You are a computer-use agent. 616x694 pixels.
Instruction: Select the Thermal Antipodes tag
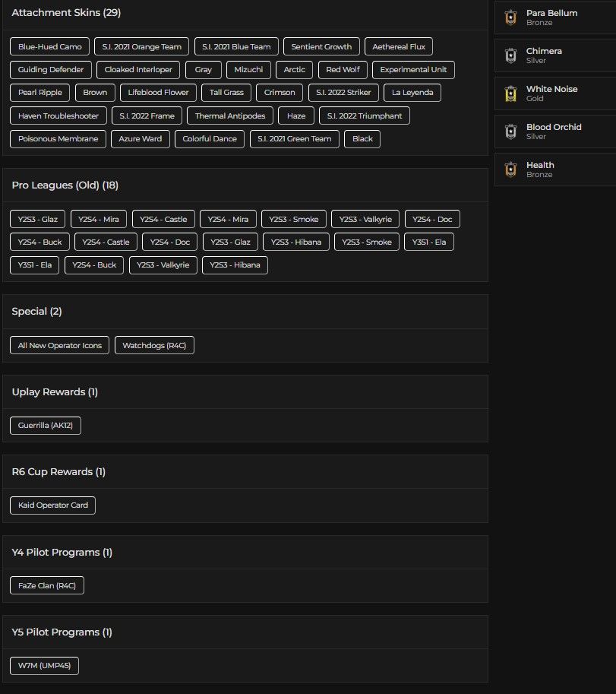tap(230, 116)
